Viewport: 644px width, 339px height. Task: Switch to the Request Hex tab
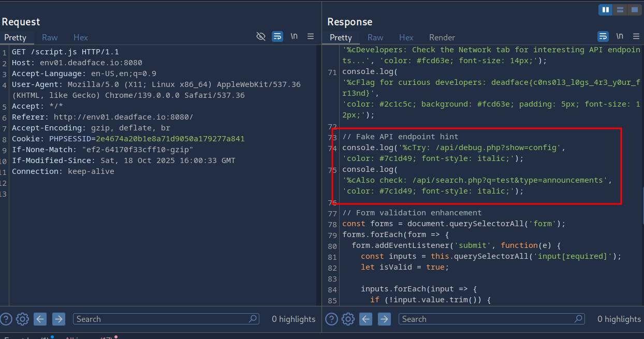coord(80,37)
